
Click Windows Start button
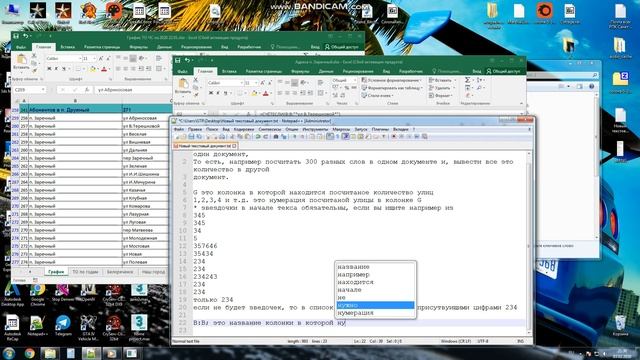point(9,353)
